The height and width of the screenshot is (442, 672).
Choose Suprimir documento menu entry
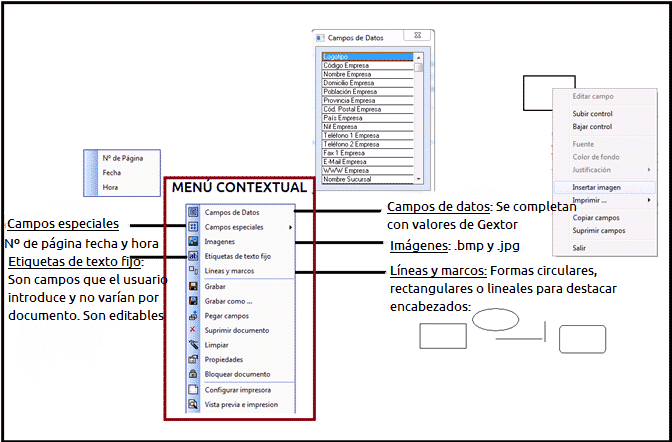click(241, 330)
